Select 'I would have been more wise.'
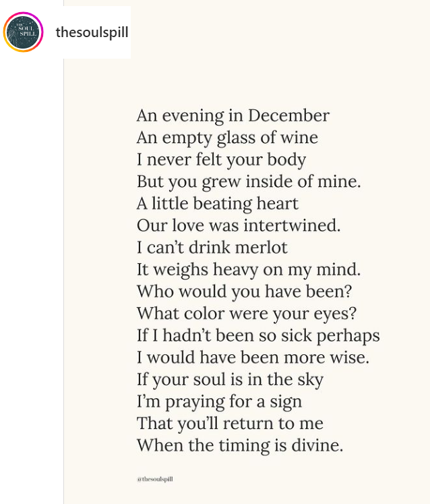The image size is (430, 504). pyautogui.click(x=253, y=358)
